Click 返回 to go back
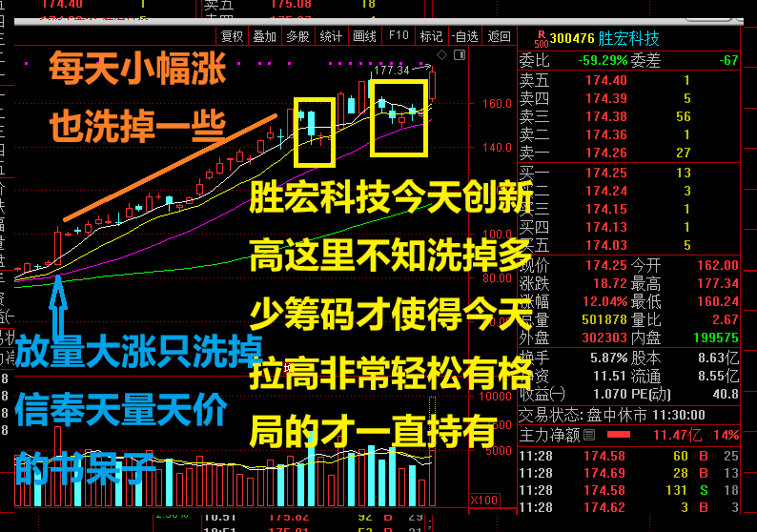Viewport: 757px width, 532px height. [x=499, y=36]
